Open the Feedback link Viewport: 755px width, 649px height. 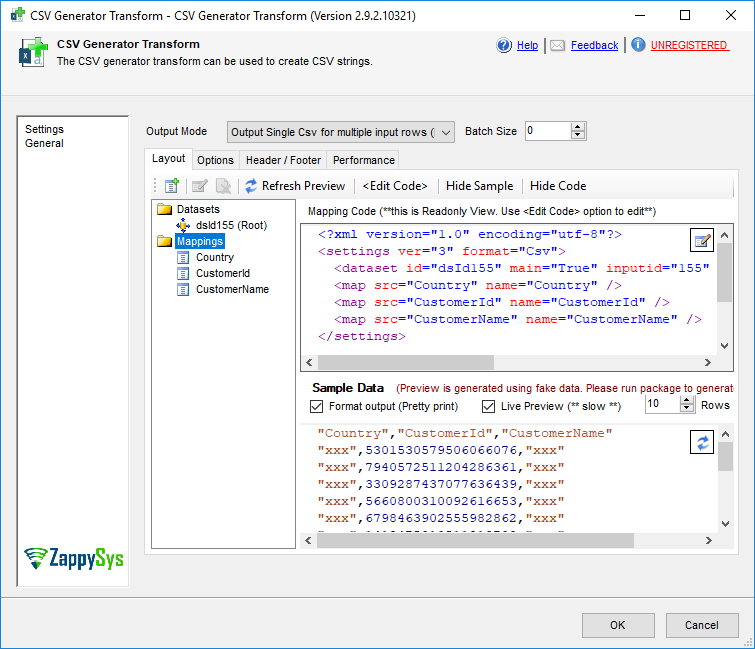594,45
